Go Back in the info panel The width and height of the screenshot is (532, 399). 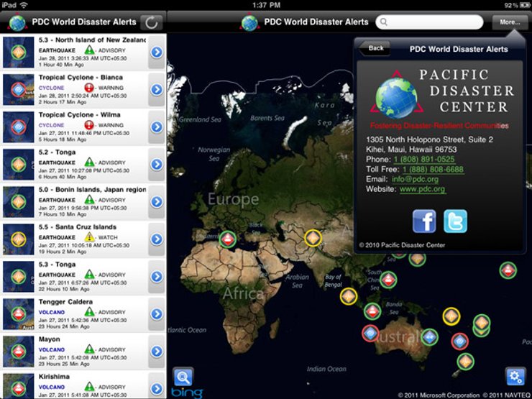click(x=375, y=48)
